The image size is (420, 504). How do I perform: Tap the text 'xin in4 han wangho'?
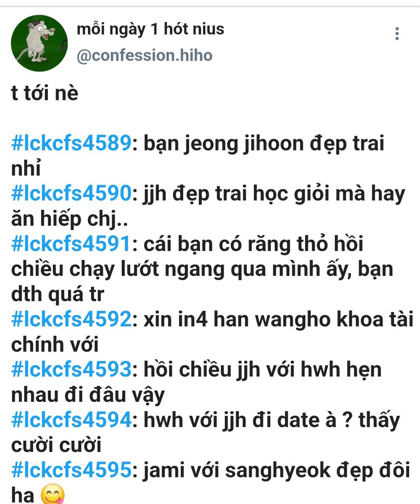238,319
